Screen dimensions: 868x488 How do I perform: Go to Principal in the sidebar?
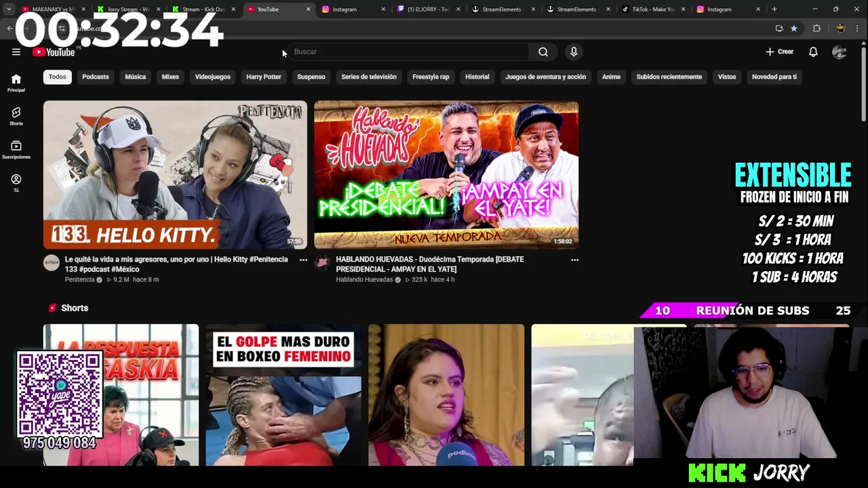(16, 83)
